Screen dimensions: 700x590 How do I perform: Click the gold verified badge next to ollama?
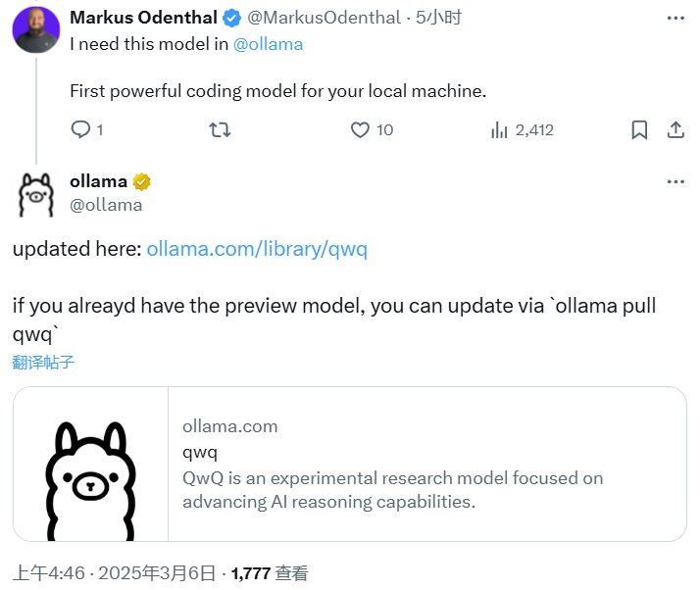(x=141, y=181)
